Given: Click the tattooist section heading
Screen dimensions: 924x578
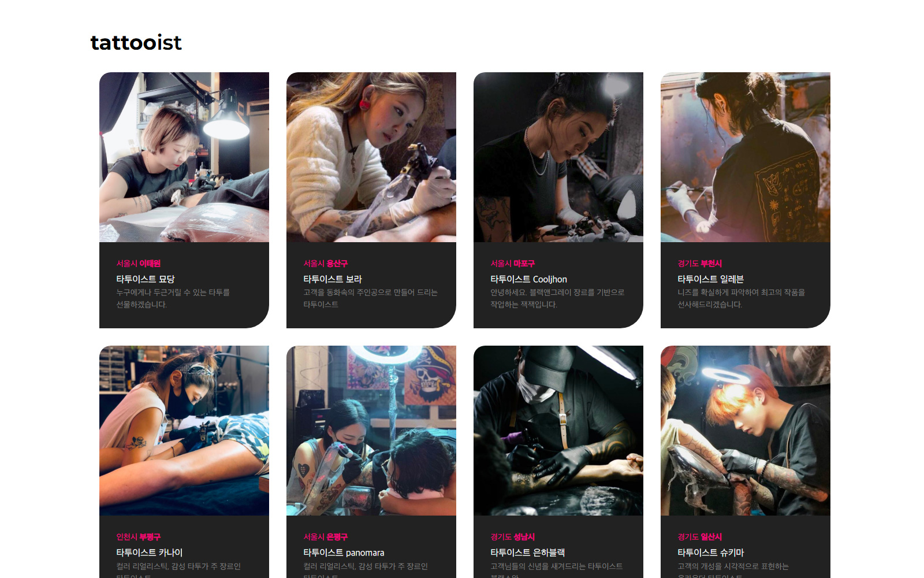Looking at the screenshot, I should (x=136, y=42).
